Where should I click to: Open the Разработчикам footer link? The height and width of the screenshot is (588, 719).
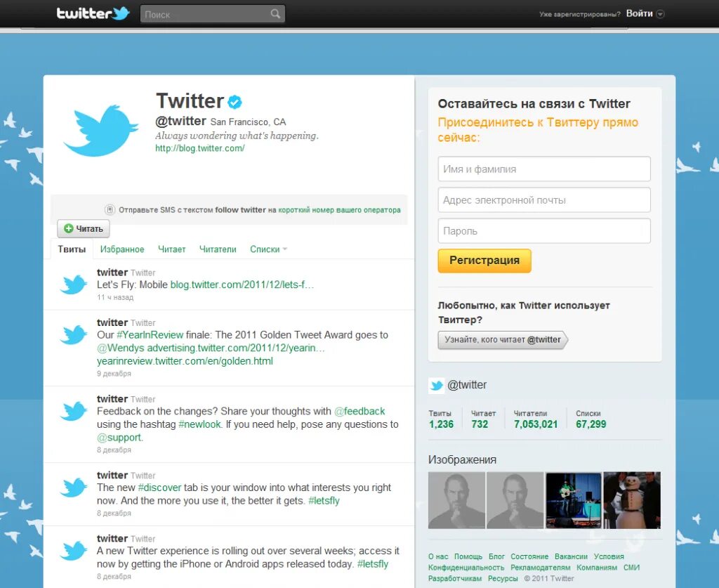[455, 578]
